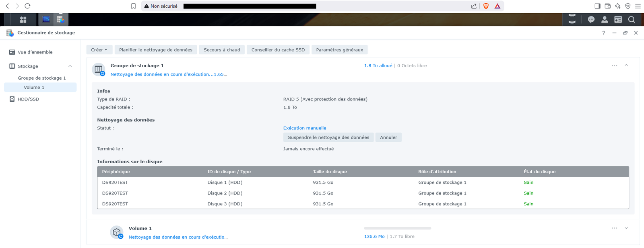This screenshot has height=248, width=644.
Task: Select the Storage Manager taskbar icon
Action: (x=61, y=19)
